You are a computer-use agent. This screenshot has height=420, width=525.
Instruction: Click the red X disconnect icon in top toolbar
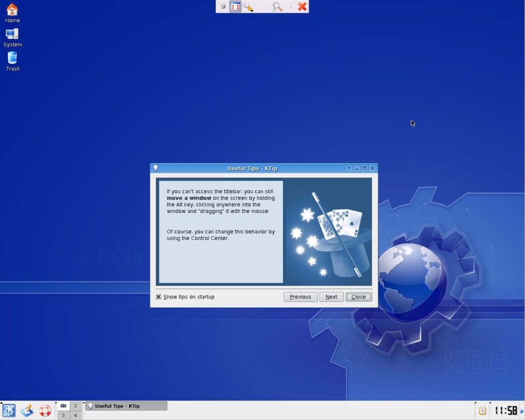pyautogui.click(x=302, y=6)
